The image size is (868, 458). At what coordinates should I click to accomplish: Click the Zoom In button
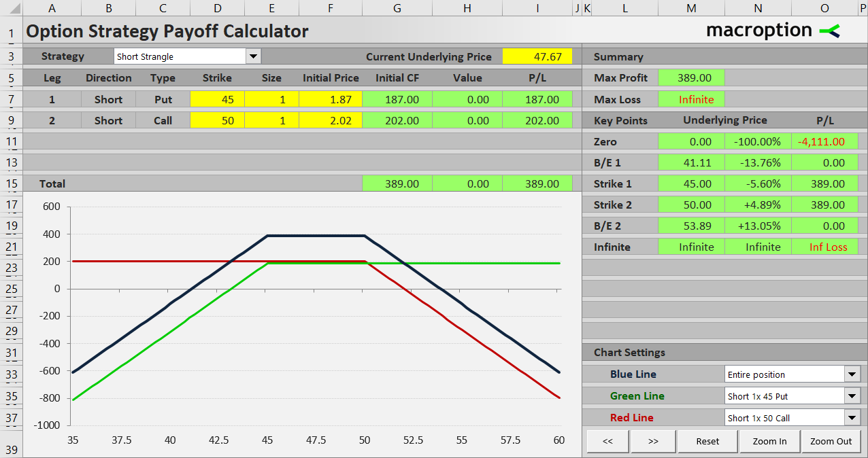point(769,441)
